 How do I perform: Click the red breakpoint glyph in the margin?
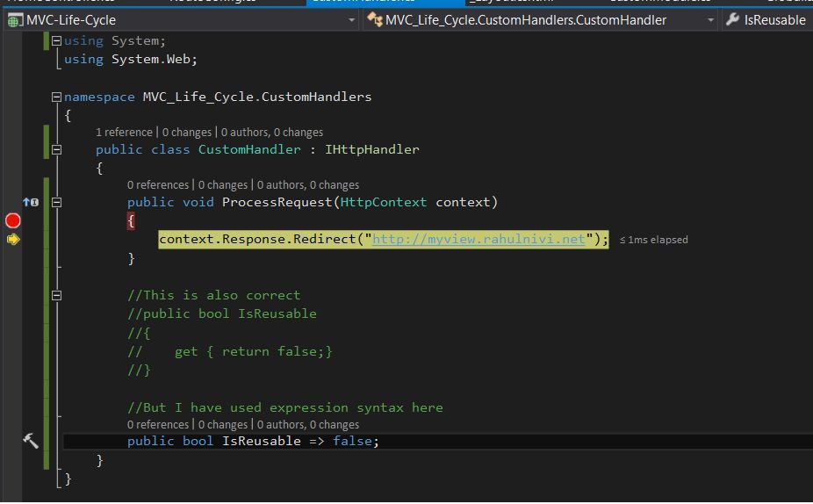[x=12, y=221]
